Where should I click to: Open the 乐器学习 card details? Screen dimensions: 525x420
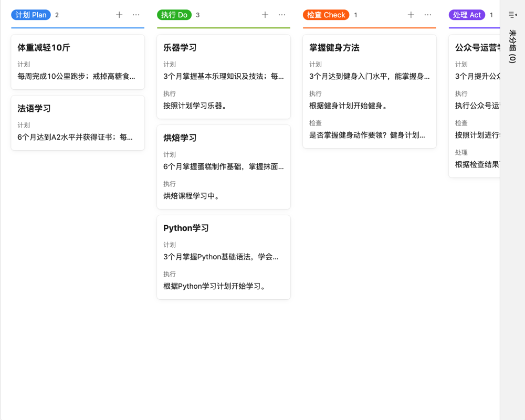(x=223, y=76)
